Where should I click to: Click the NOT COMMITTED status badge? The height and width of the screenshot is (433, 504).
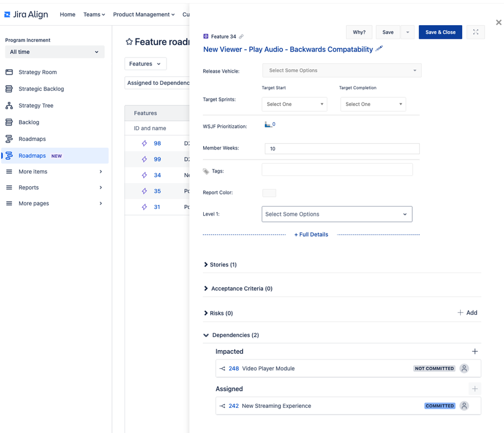coord(434,368)
